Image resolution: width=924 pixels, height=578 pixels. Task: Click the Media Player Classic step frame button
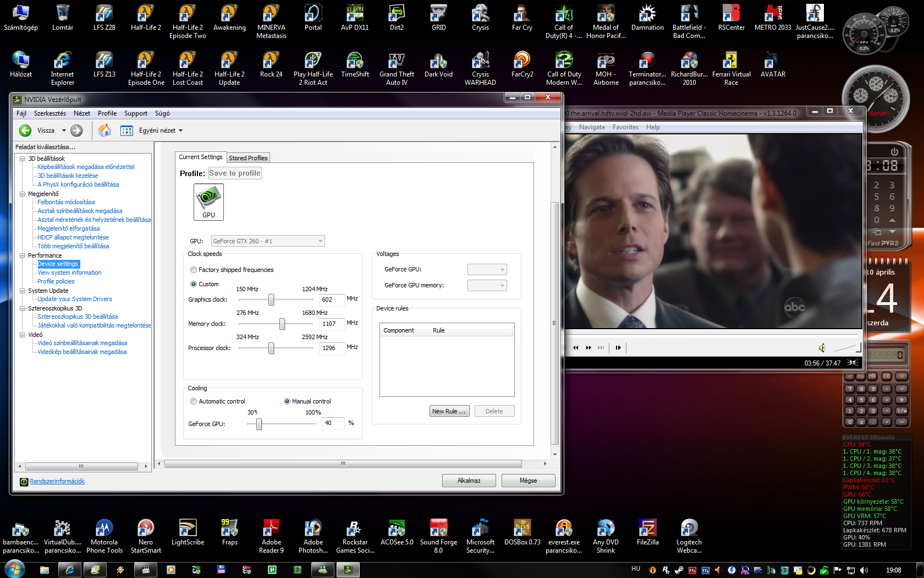pyautogui.click(x=618, y=347)
